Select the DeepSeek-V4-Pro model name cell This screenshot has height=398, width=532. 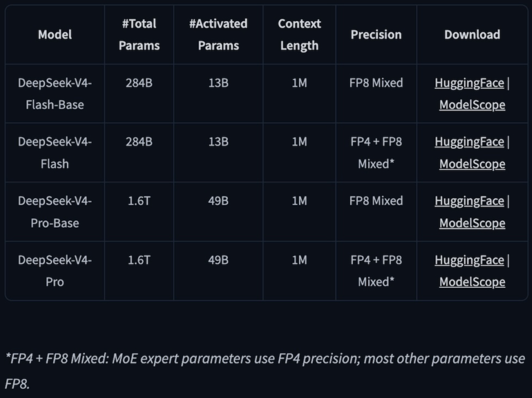tap(55, 271)
